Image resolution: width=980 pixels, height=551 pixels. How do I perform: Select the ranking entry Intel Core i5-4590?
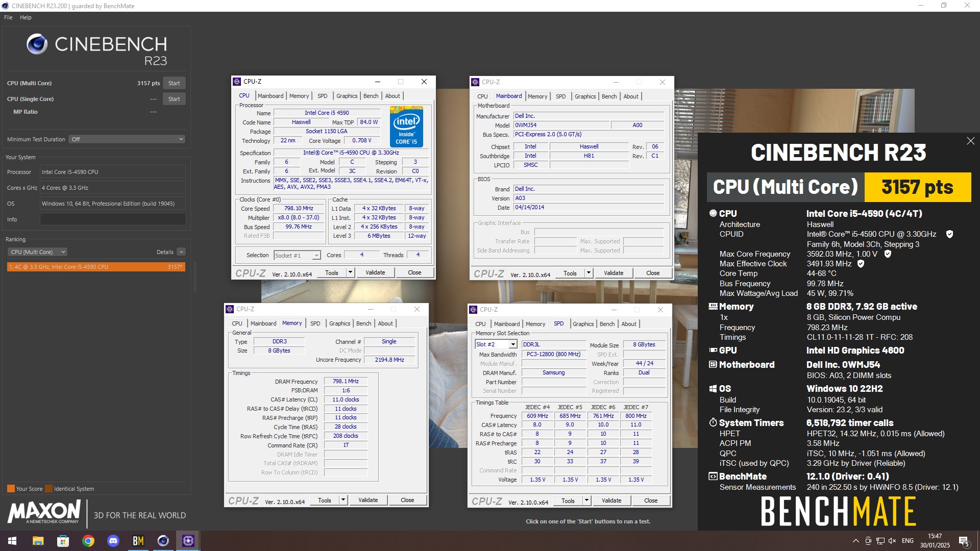pos(96,267)
